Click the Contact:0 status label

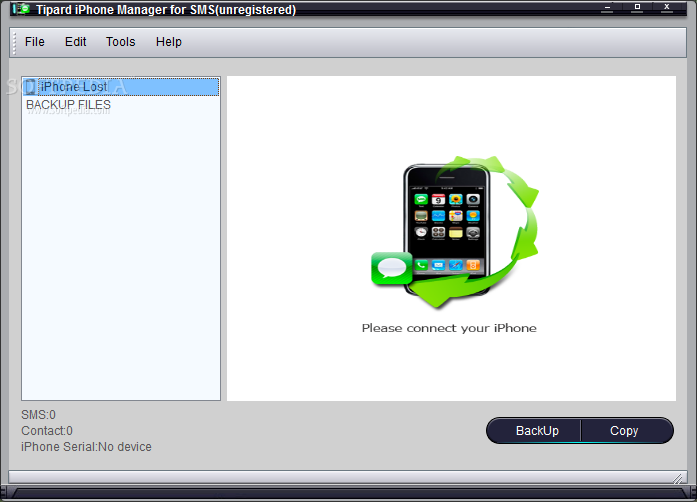pyautogui.click(x=47, y=431)
